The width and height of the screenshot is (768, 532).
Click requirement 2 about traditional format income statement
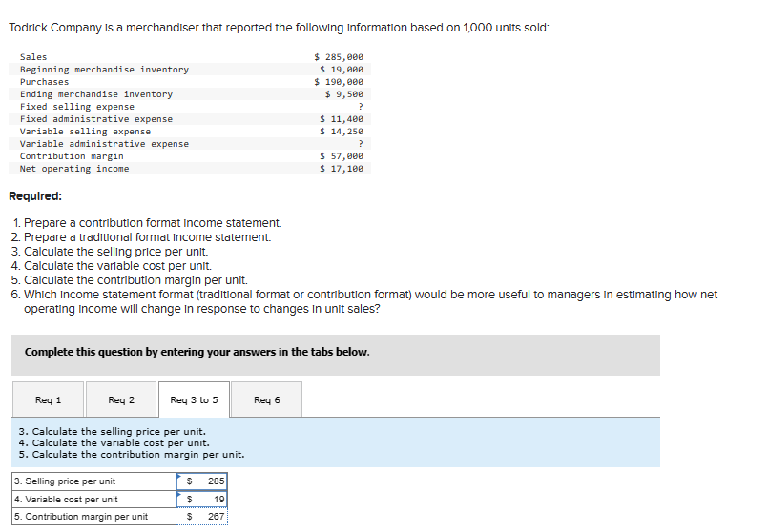[141, 237]
